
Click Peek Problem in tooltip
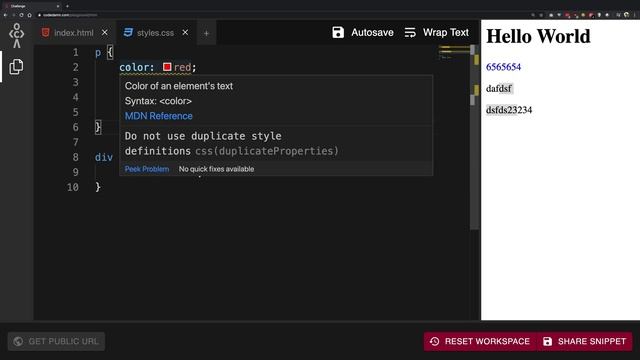147,169
